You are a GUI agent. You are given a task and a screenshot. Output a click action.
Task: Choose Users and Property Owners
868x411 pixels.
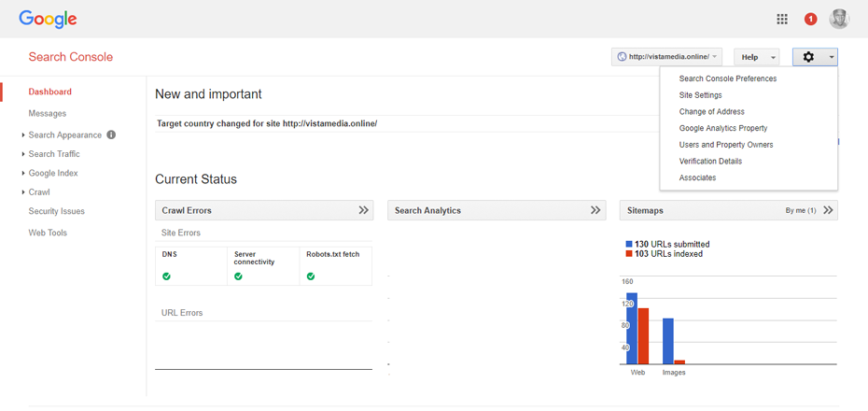(x=725, y=145)
